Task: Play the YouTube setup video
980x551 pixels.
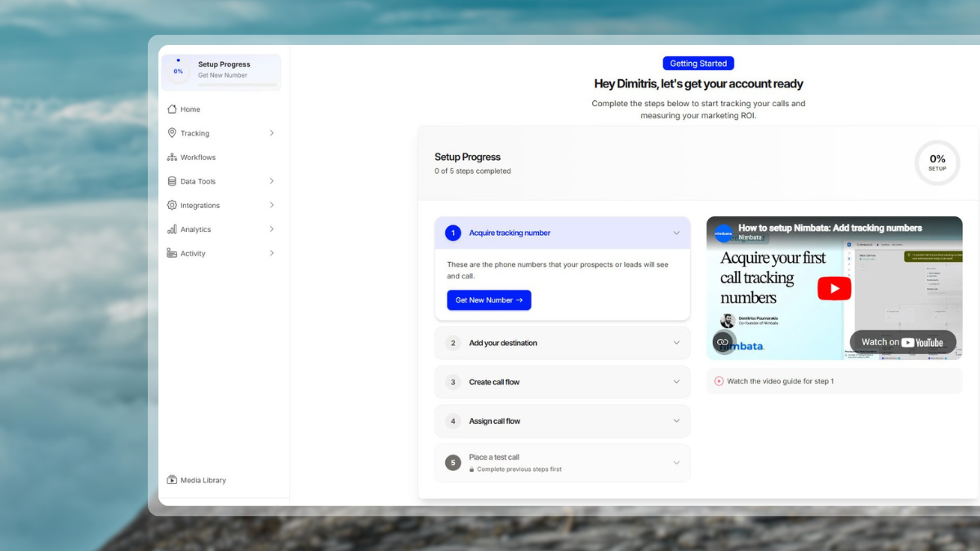Action: pyautogui.click(x=834, y=288)
